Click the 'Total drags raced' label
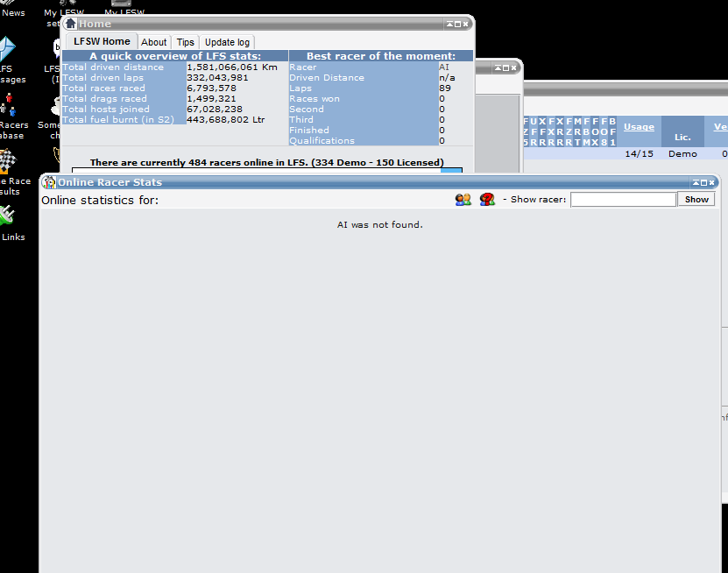The height and width of the screenshot is (573, 728). click(104, 99)
